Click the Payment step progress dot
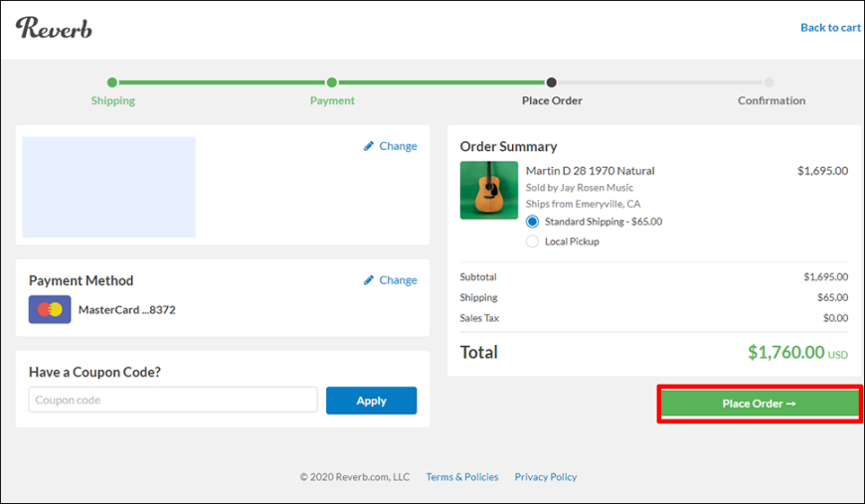 coord(331,83)
